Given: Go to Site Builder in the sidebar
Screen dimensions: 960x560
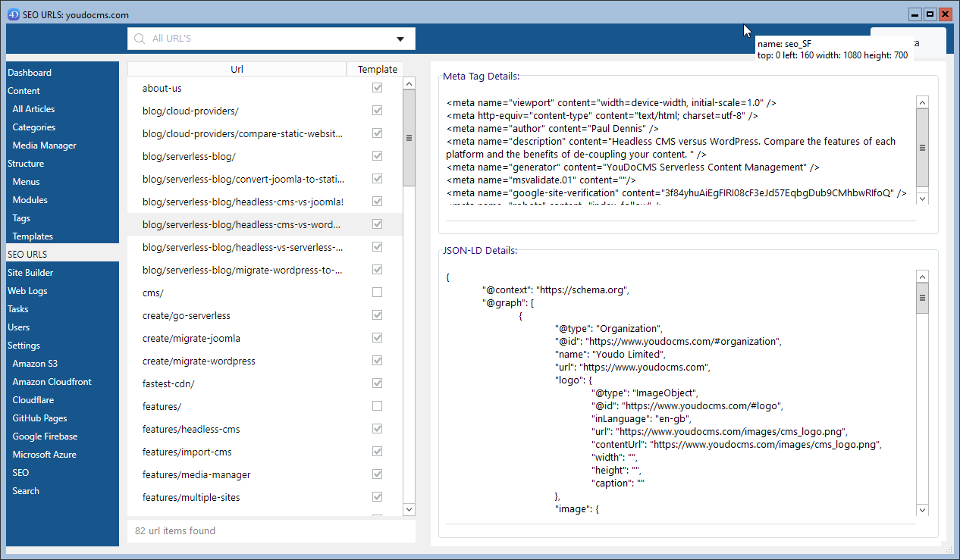Looking at the screenshot, I should pyautogui.click(x=30, y=273).
